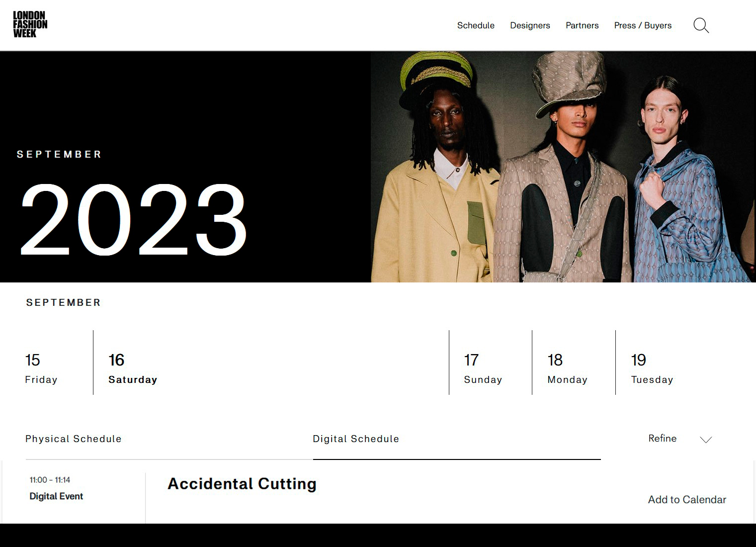Switch to the Physical Schedule tab
This screenshot has height=547, width=756.
pos(74,439)
